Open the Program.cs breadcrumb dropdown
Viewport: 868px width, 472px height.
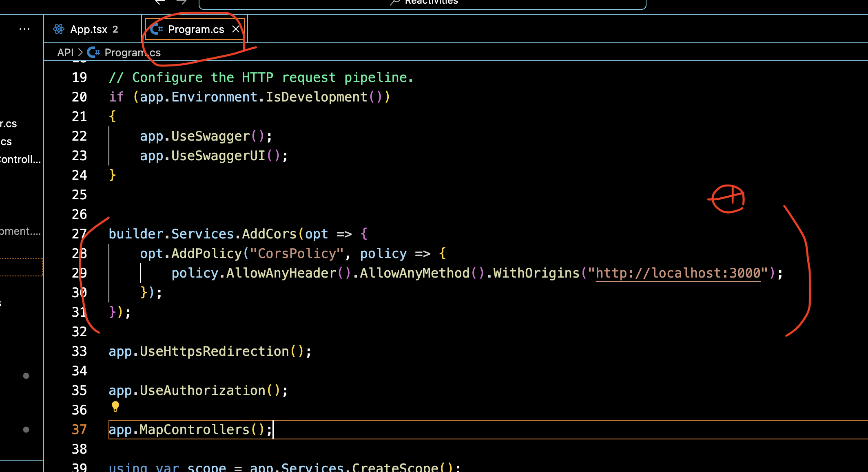(133, 53)
